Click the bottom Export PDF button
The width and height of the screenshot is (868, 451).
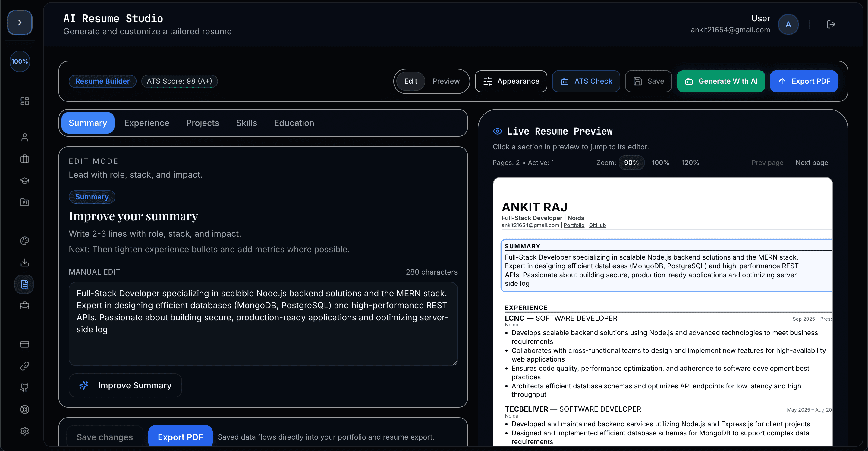tap(180, 437)
